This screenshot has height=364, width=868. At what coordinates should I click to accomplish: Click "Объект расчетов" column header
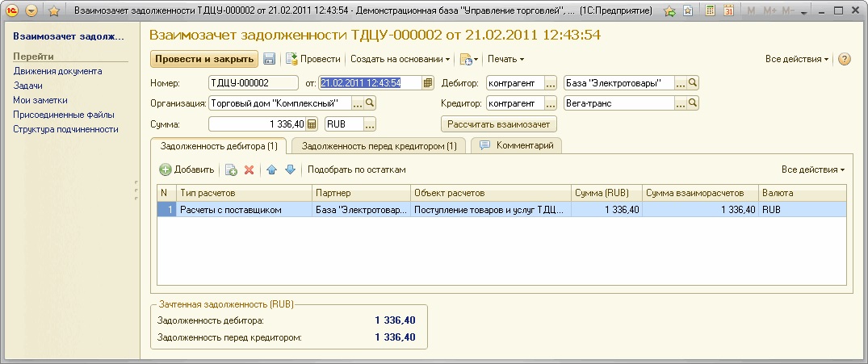pos(490,193)
